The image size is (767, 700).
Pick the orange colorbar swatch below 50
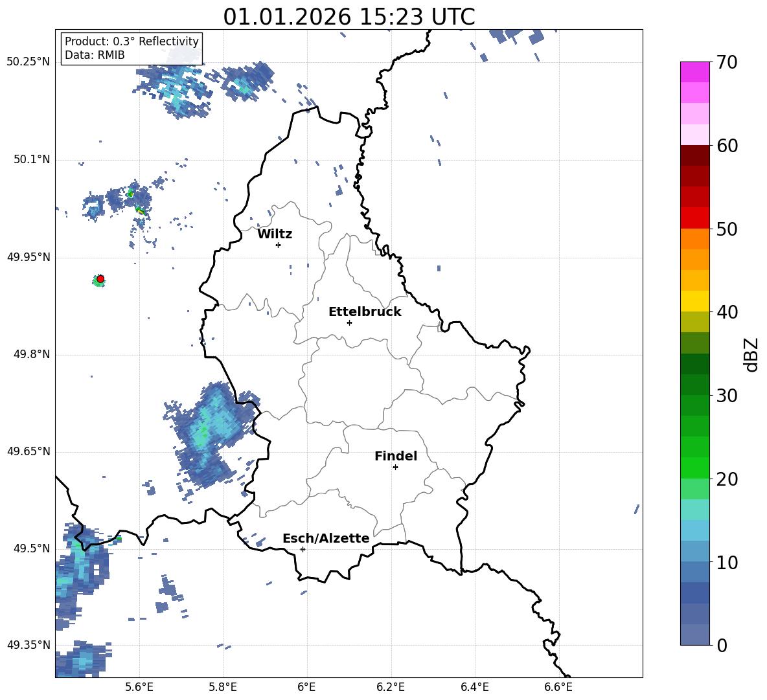[694, 239]
